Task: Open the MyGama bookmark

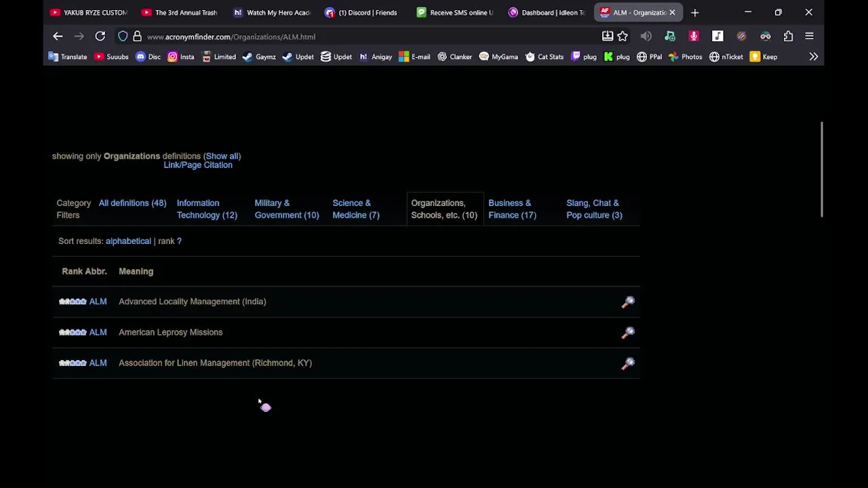Action: click(498, 57)
